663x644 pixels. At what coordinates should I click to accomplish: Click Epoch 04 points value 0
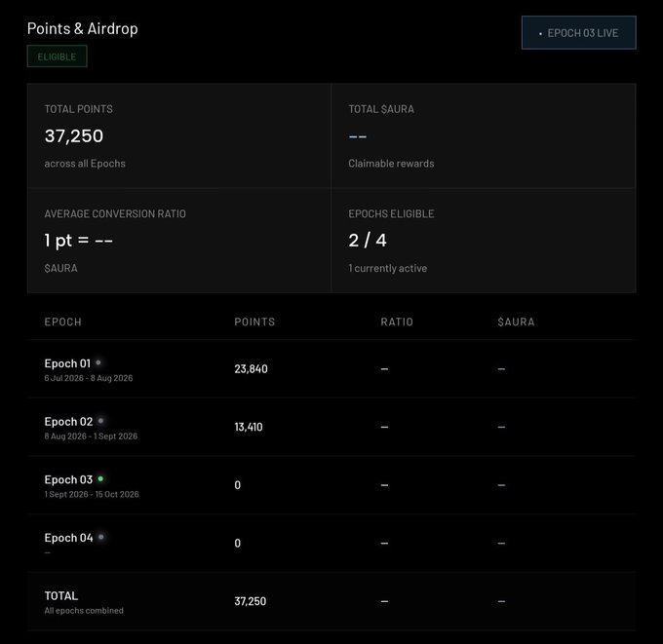pyautogui.click(x=238, y=543)
